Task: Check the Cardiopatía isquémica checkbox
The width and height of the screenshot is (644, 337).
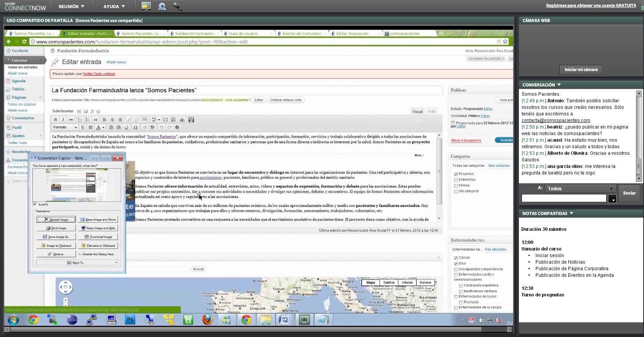Action: (461, 286)
